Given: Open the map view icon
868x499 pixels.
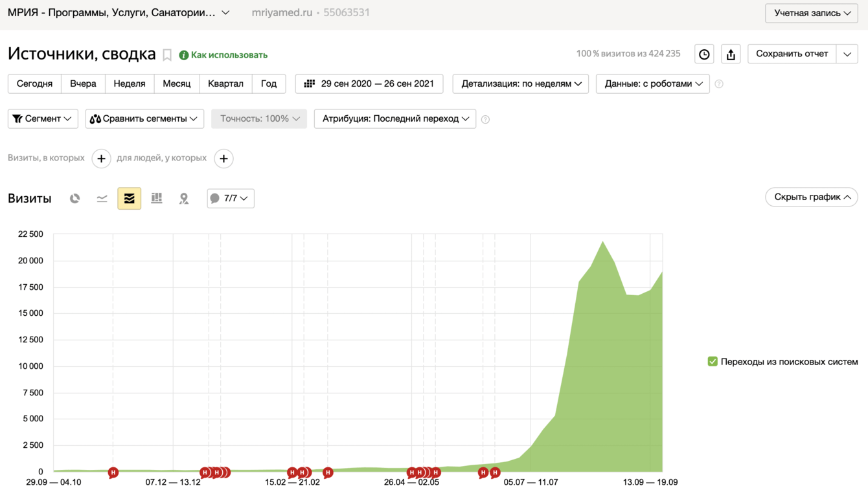Looking at the screenshot, I should (x=184, y=199).
